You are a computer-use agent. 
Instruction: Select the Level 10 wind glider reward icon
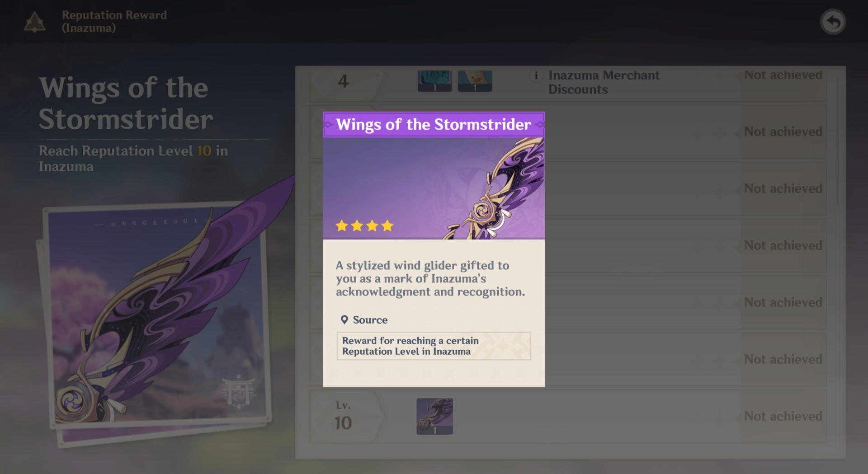click(434, 416)
